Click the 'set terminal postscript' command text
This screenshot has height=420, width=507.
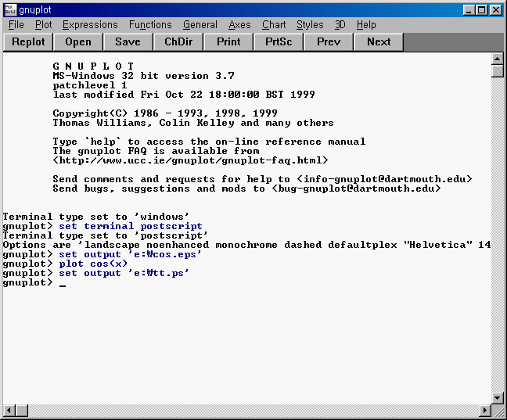pos(131,226)
